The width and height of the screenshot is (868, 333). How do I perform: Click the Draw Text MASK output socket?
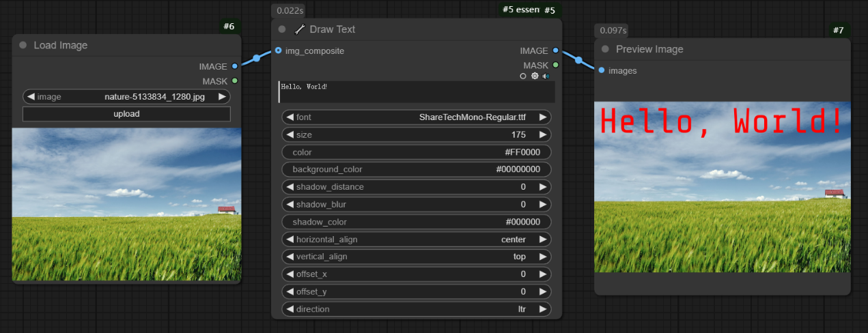click(556, 65)
